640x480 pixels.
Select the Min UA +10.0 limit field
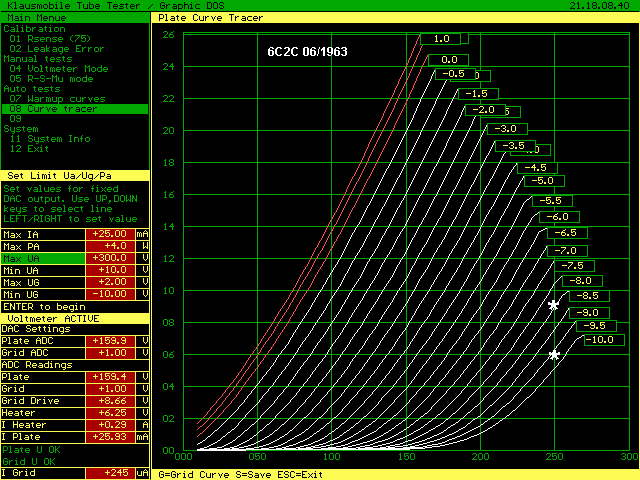[109, 270]
